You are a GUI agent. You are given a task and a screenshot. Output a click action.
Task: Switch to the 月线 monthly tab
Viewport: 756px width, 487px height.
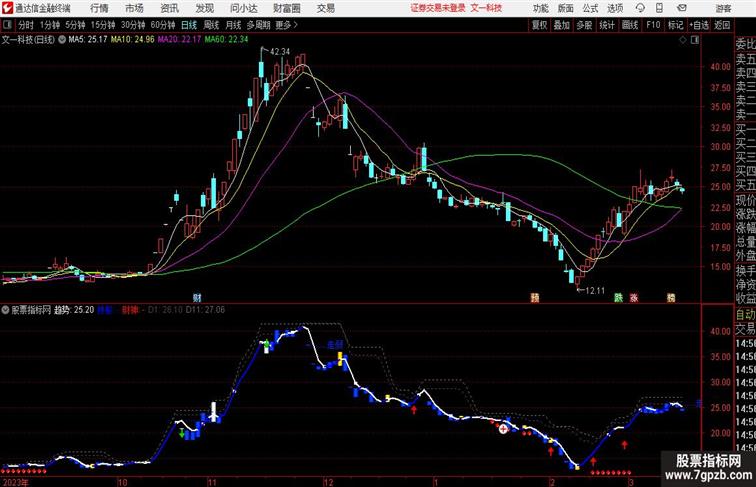point(233,25)
